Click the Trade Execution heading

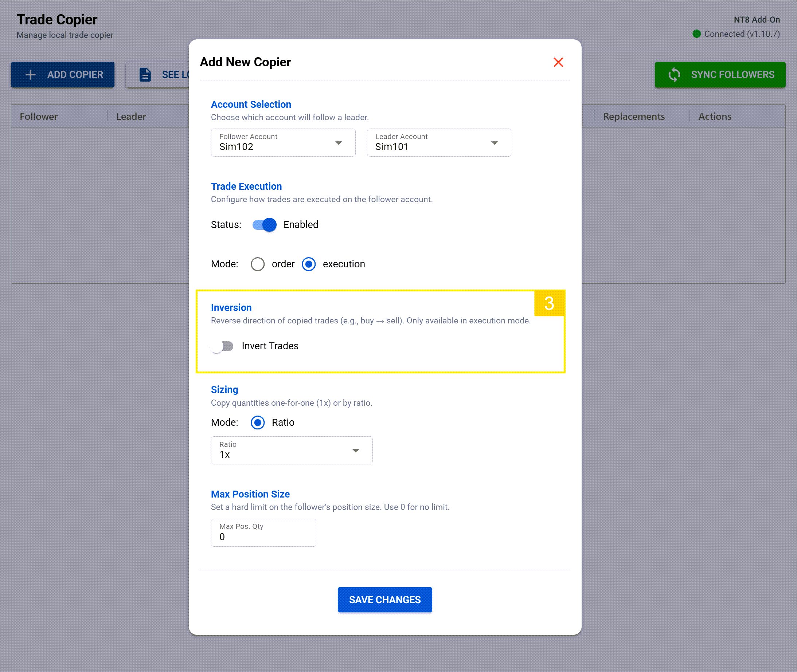coord(246,186)
